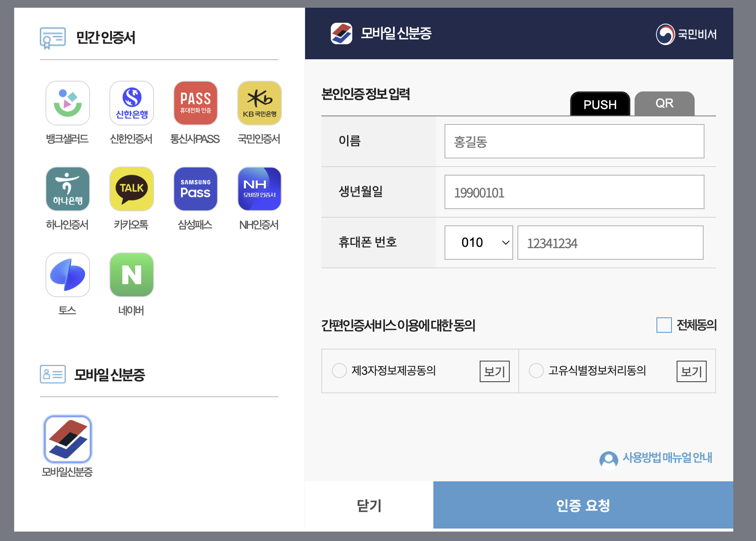
Task: Pick 네이버 certificate icon
Action: click(x=131, y=275)
